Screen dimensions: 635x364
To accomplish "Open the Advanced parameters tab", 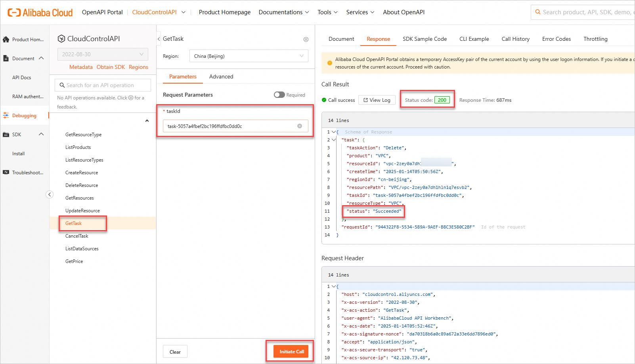I will pos(221,76).
